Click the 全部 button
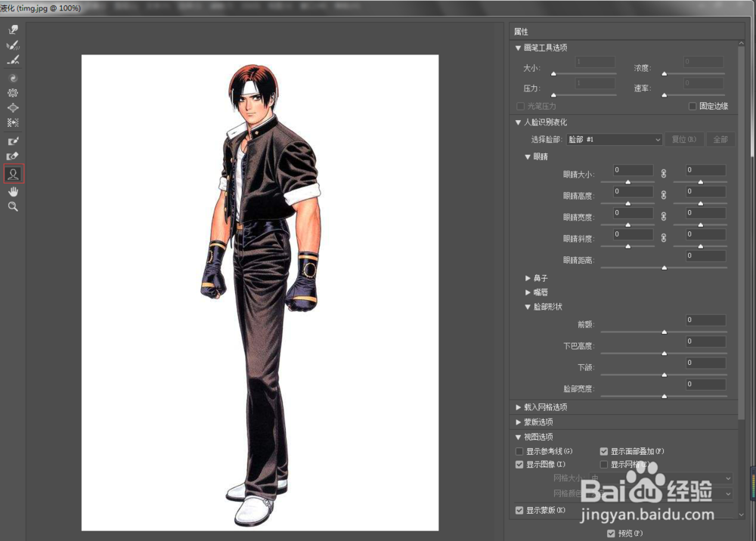This screenshot has height=541, width=756. (x=720, y=139)
